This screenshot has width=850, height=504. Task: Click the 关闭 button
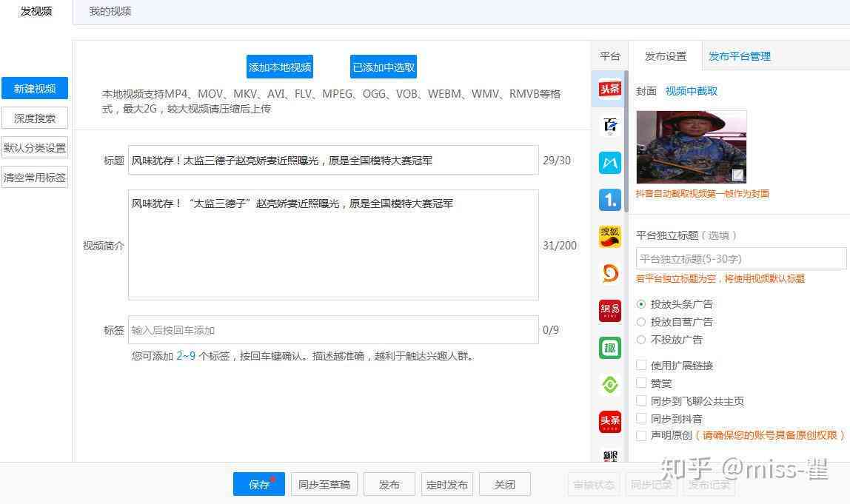pyautogui.click(x=505, y=484)
